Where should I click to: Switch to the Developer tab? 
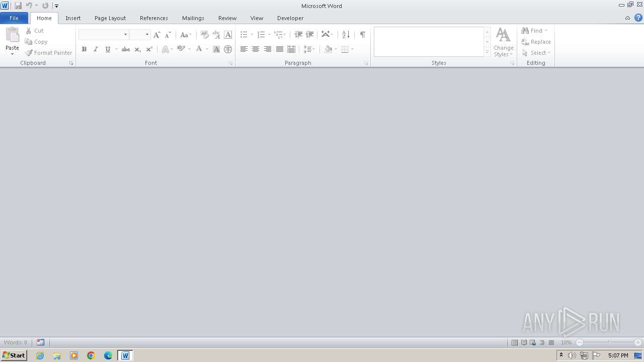click(290, 18)
